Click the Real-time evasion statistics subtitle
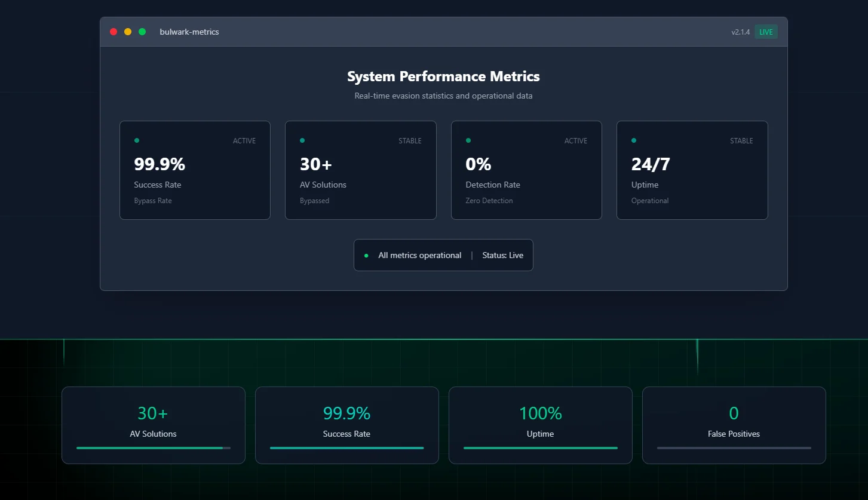 (443, 96)
